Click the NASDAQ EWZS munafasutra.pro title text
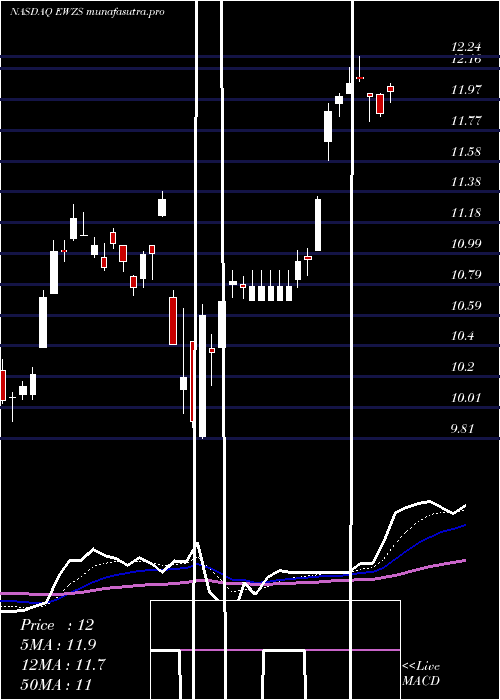Image resolution: width=500 pixels, height=700 pixels. [x=87, y=12]
